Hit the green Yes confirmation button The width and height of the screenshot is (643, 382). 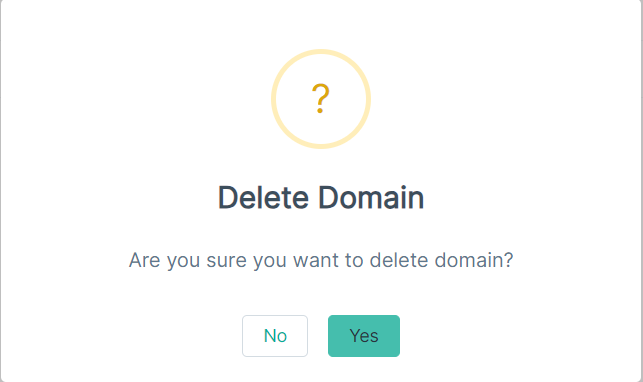click(364, 336)
